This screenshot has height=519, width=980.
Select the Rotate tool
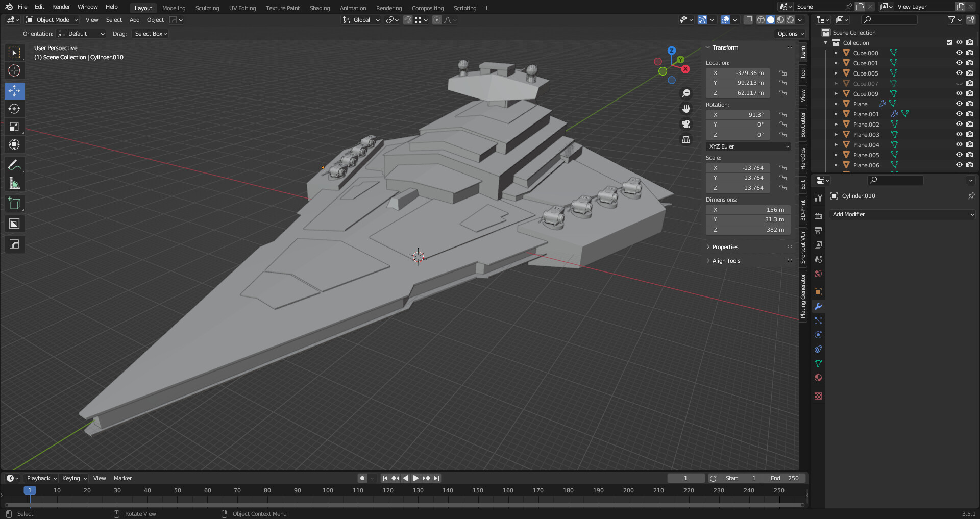point(14,109)
